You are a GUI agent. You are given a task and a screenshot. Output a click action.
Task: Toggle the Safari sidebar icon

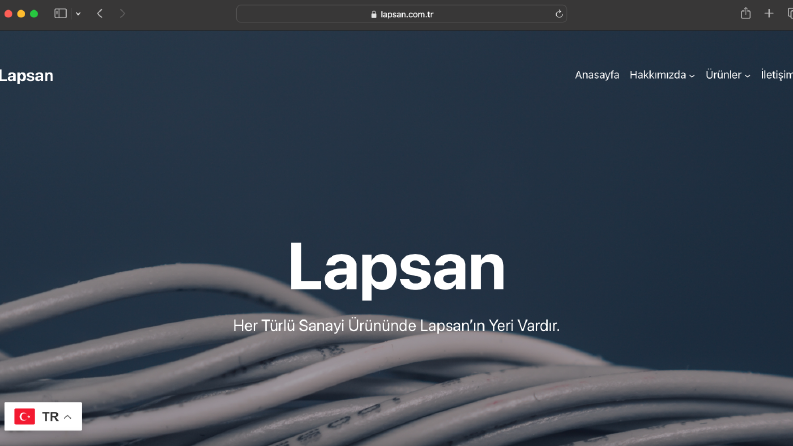coord(60,14)
